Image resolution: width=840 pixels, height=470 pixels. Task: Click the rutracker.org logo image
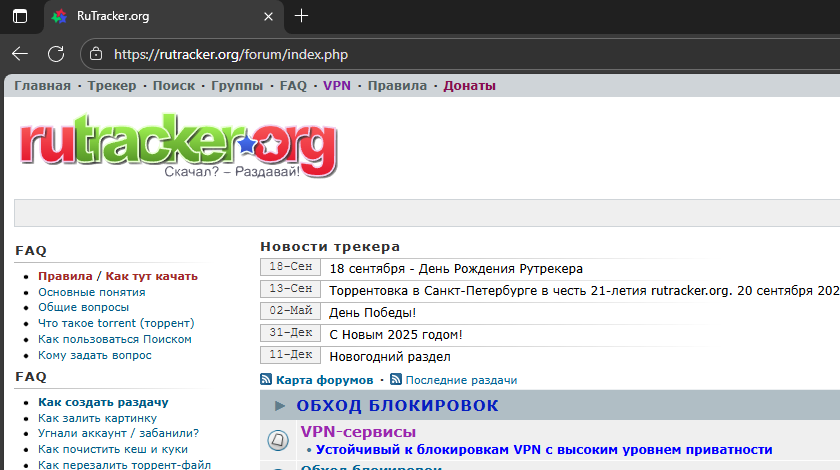[x=178, y=146]
